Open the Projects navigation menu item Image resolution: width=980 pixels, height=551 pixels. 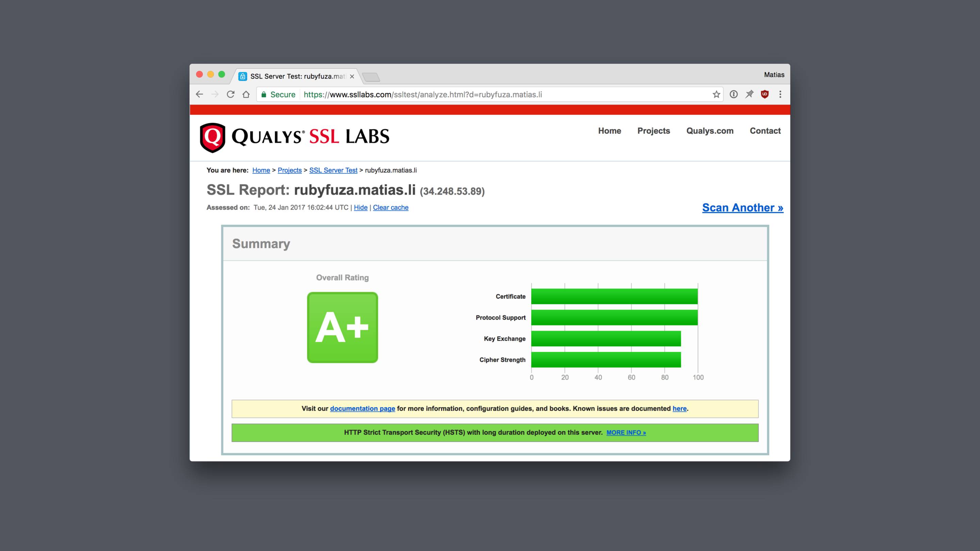(x=654, y=131)
